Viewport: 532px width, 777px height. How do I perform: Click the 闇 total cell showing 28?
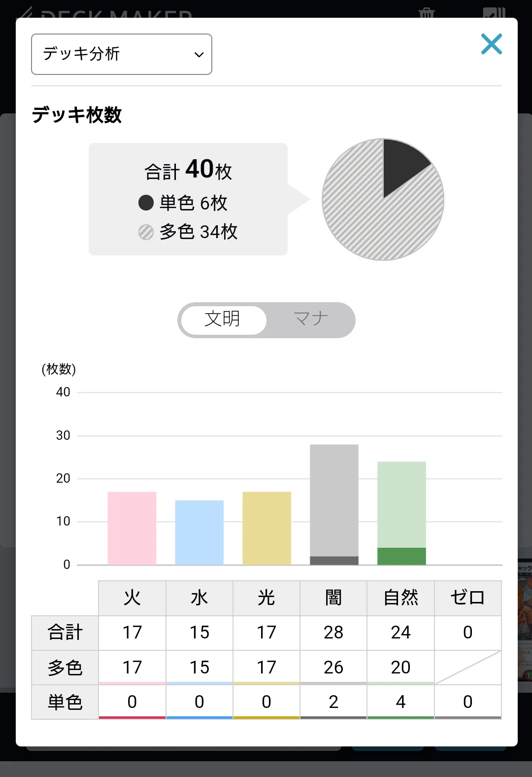click(333, 633)
